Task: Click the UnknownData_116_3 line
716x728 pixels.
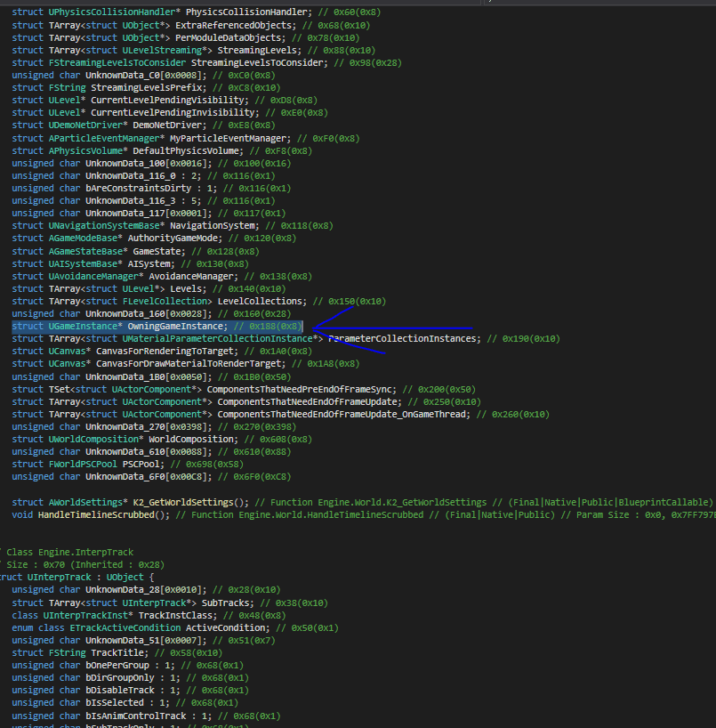Action: click(143, 201)
